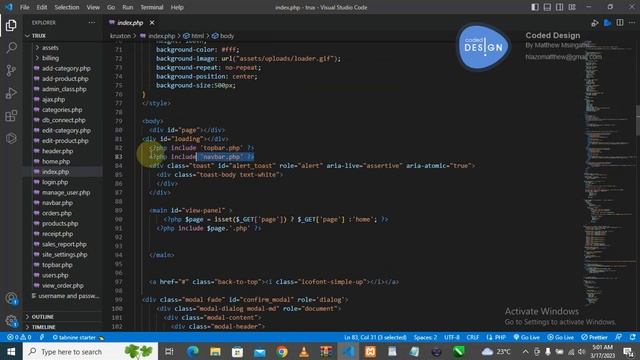Open VLC media player from taskbar

coord(304,351)
